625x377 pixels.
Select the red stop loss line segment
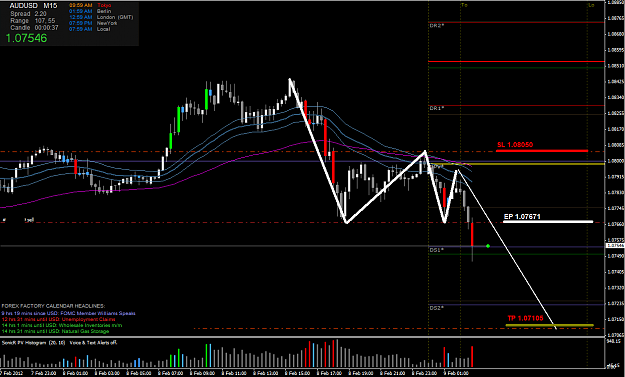coord(542,151)
